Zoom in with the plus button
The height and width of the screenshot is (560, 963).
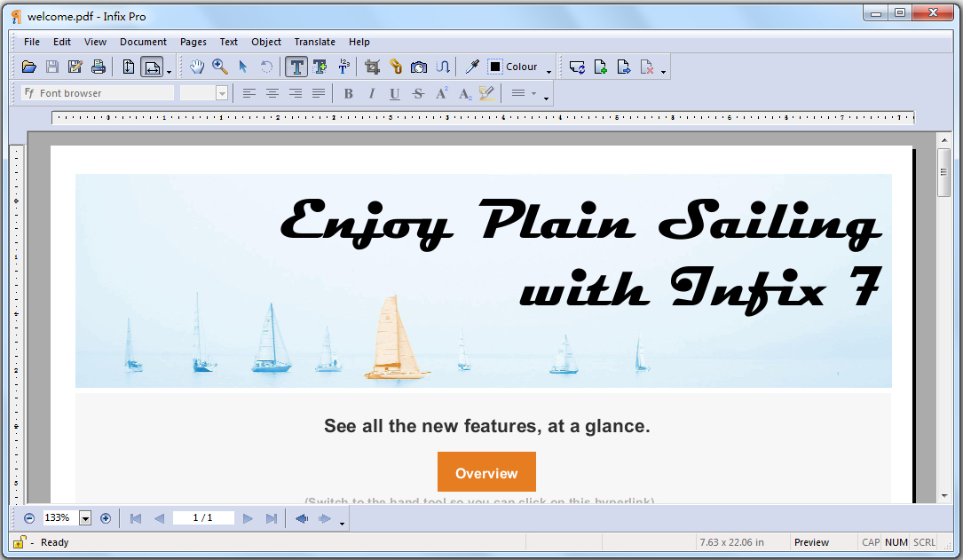(106, 518)
